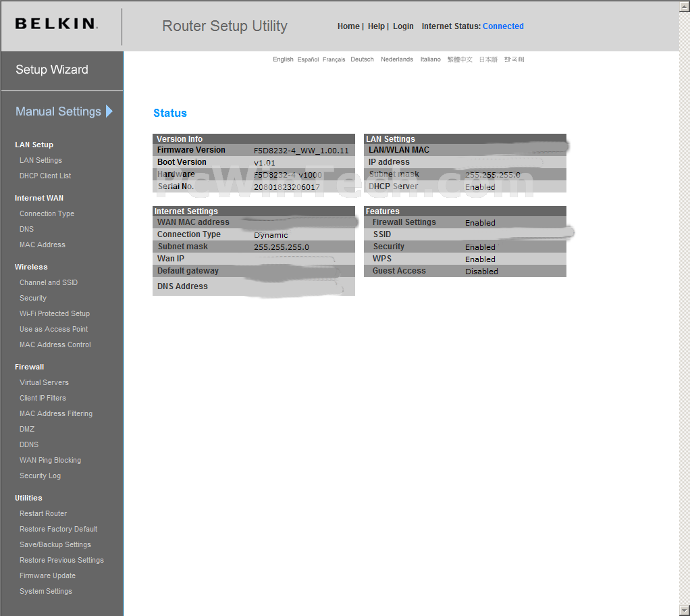Switch language to Japanese
The width and height of the screenshot is (690, 616).
click(488, 59)
